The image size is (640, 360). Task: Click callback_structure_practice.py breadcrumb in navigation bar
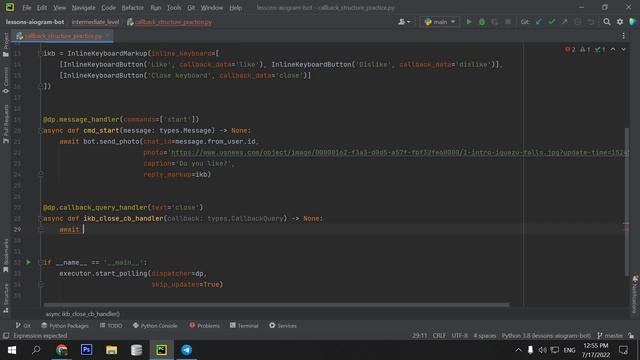click(x=169, y=22)
